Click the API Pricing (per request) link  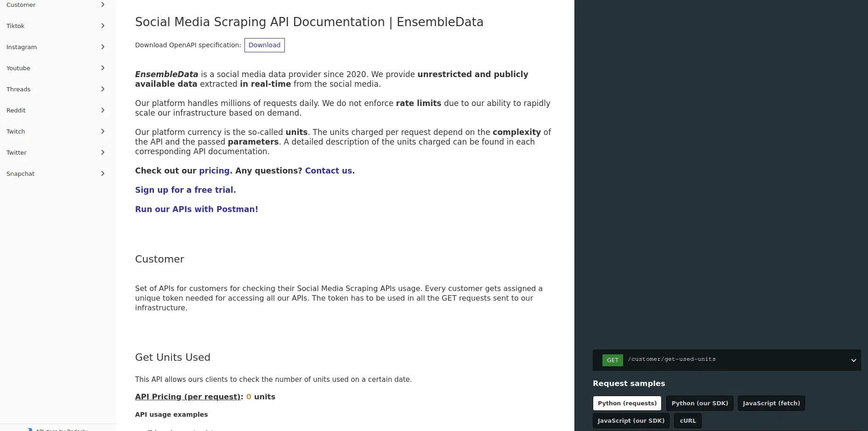(188, 397)
